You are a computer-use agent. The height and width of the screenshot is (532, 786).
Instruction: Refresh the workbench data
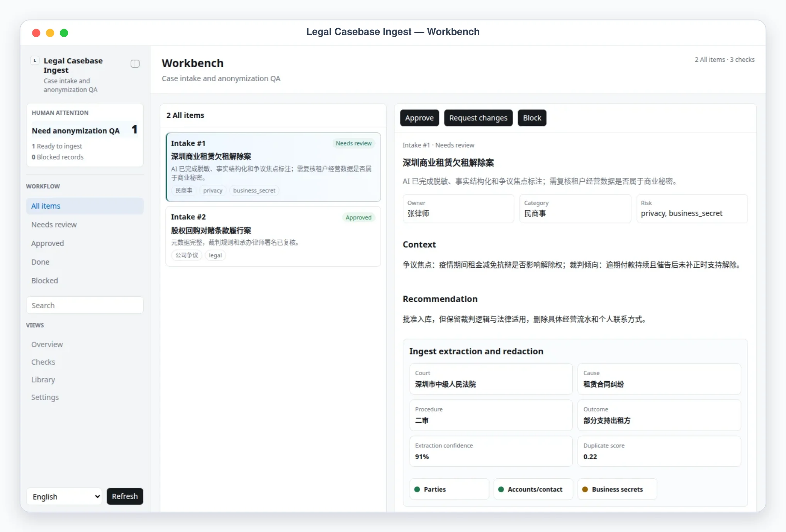tap(125, 496)
